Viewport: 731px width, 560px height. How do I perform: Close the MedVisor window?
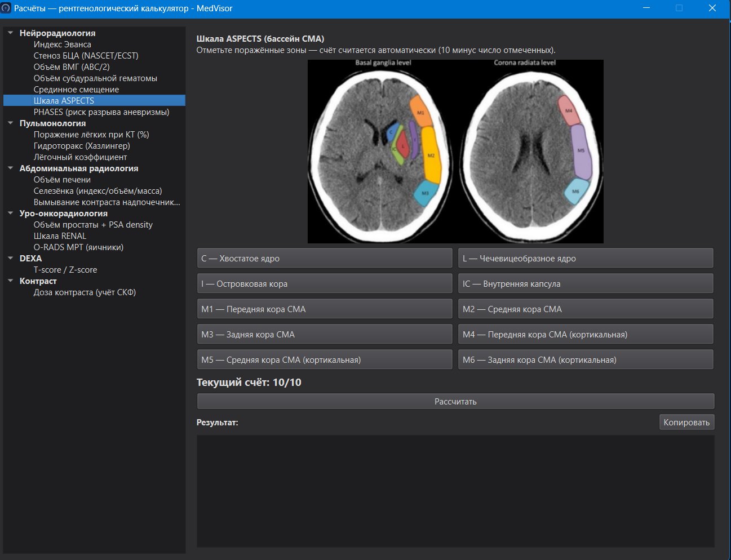712,8
